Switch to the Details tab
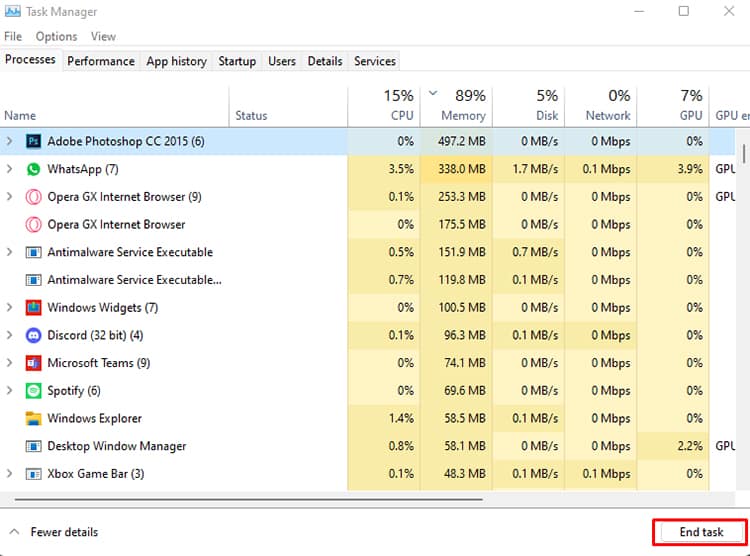750x556 pixels. tap(325, 61)
